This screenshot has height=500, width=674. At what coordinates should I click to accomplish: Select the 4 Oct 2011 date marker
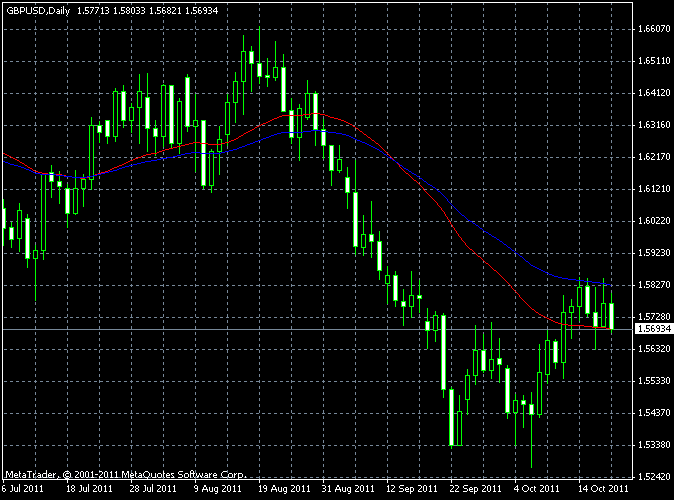click(537, 490)
